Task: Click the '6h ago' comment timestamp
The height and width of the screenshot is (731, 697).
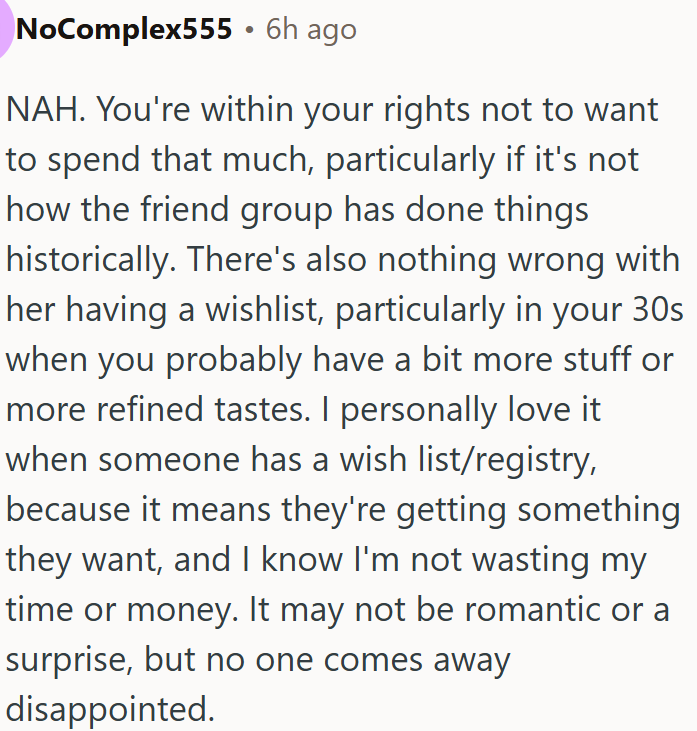Action: (311, 29)
